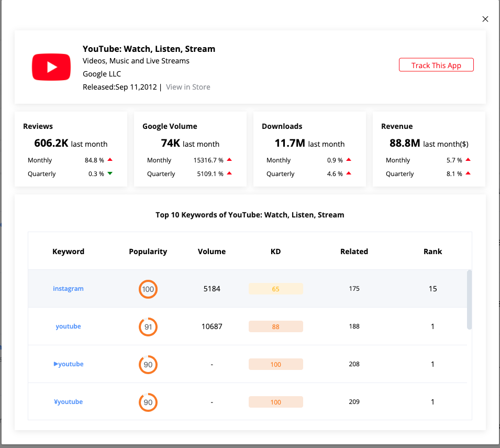Image resolution: width=500 pixels, height=448 pixels.
Task: Open the instagram keyword link
Action: (x=68, y=289)
